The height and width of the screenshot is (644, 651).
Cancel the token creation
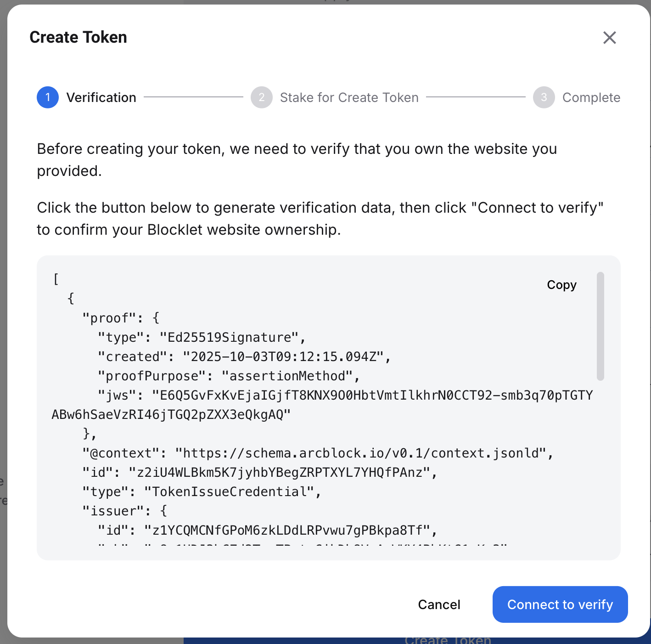[439, 604]
